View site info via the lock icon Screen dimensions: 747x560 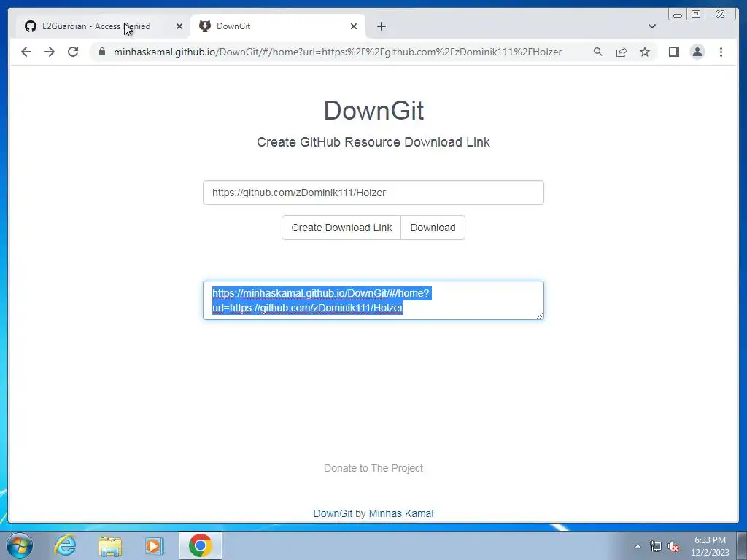pyautogui.click(x=102, y=52)
